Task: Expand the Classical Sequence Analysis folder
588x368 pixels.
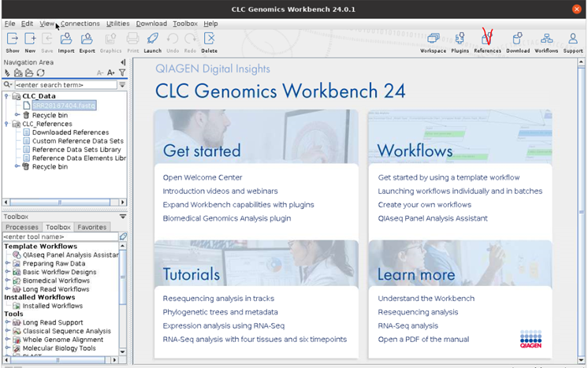Action: [x=7, y=330]
